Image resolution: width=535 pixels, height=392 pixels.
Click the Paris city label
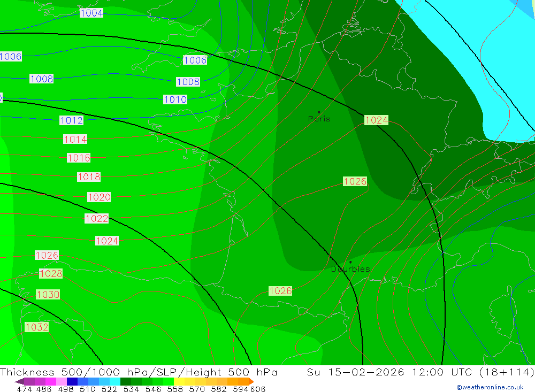tap(319, 119)
